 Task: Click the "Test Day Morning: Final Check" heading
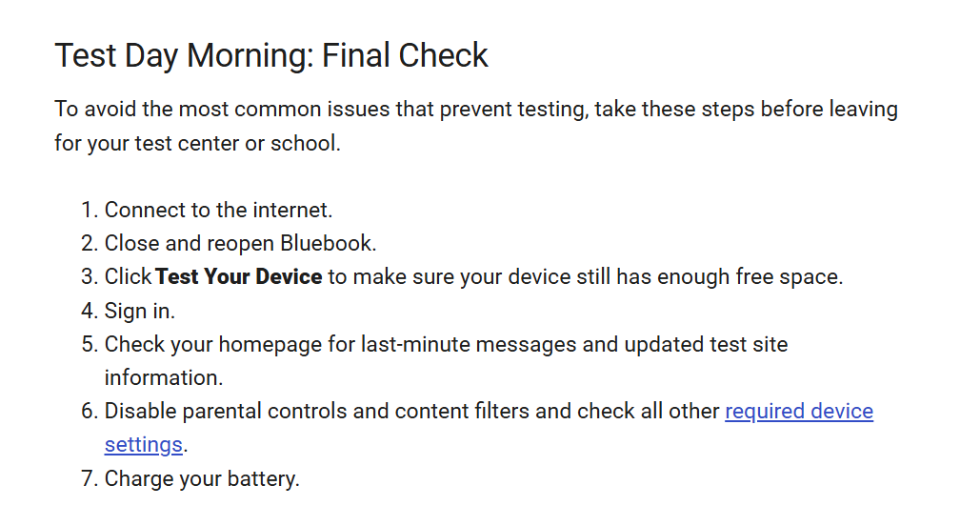click(x=271, y=55)
